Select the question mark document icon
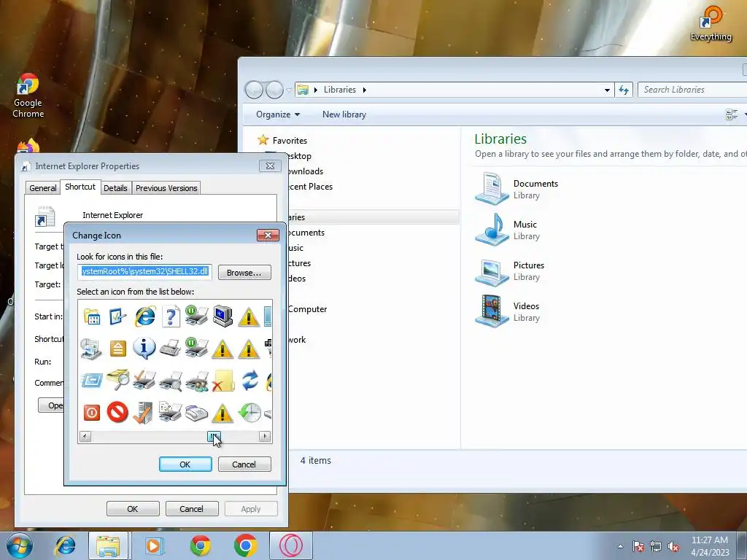The height and width of the screenshot is (560, 747). click(x=171, y=316)
